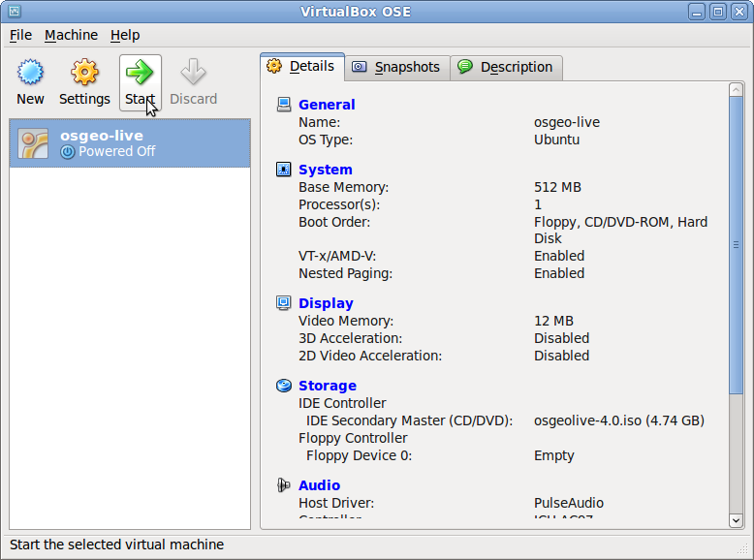Click the New virtual machine icon
Screen dimensions: 754x560
tap(30, 73)
